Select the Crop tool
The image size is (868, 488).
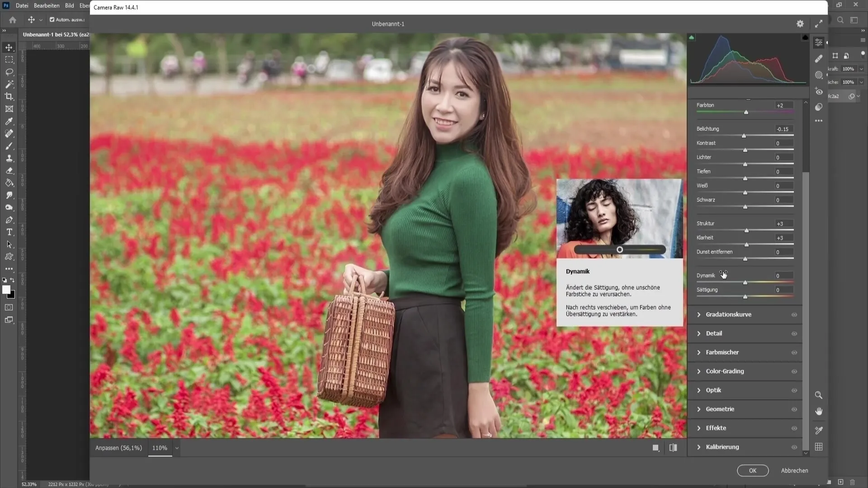9,96
